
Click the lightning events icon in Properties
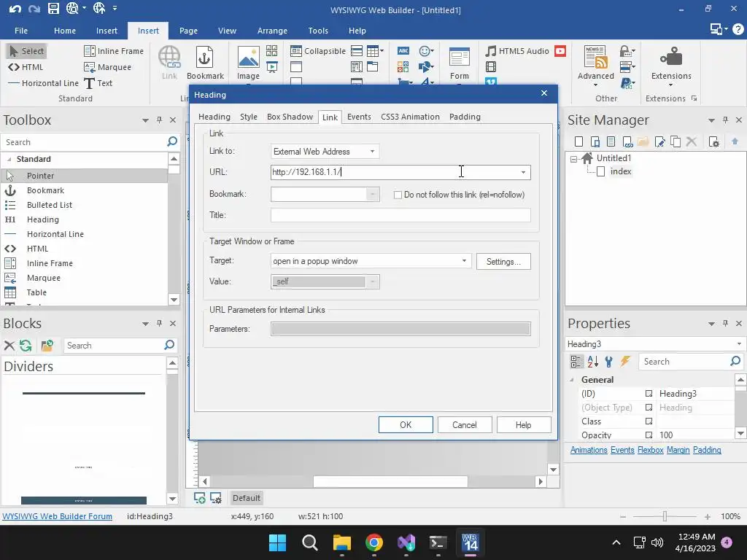(x=625, y=362)
